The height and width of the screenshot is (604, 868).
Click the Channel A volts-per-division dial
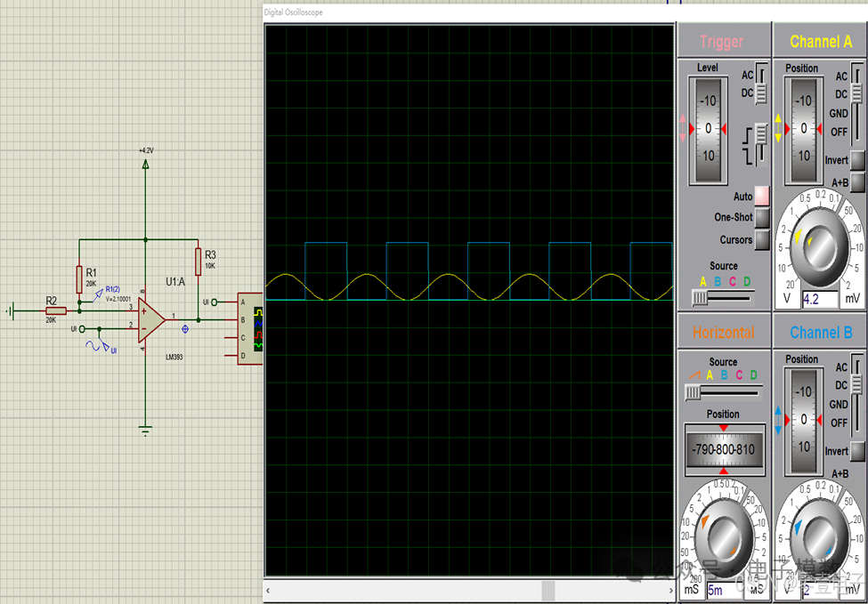(819, 249)
